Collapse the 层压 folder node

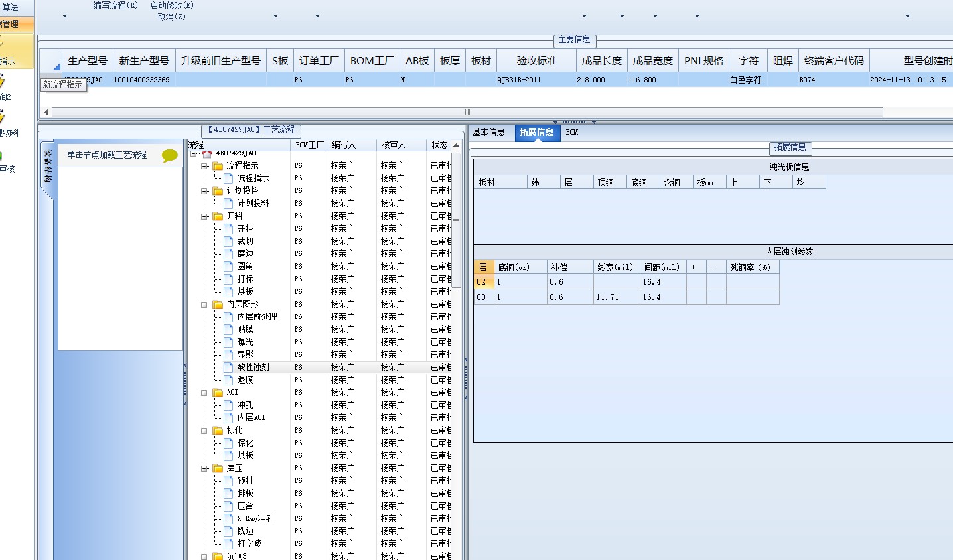click(205, 468)
